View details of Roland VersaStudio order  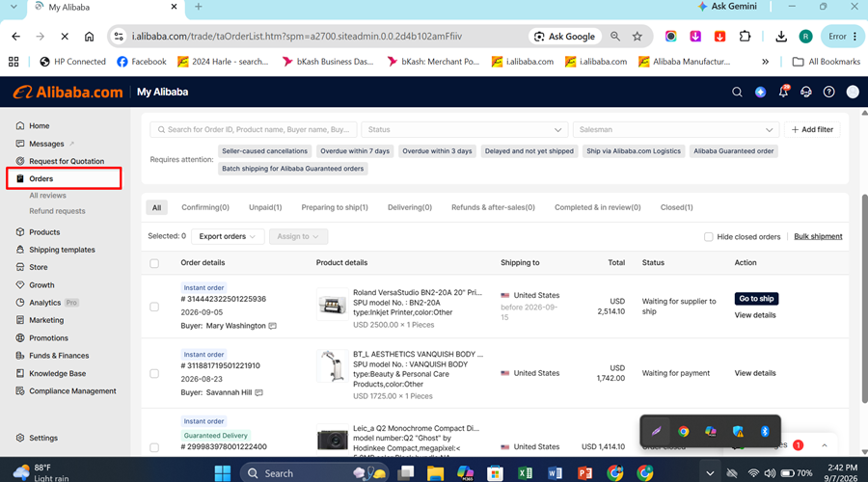point(755,315)
